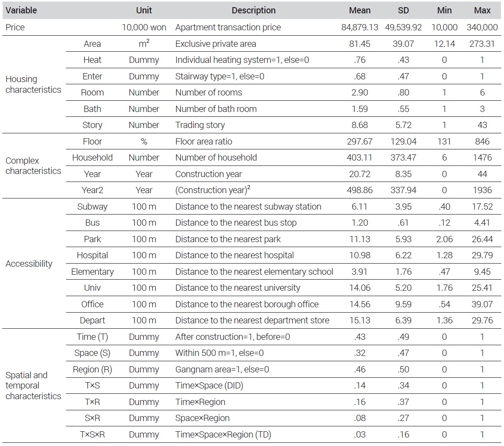
Task: Click the Accessibility group label
Action: point(29,264)
